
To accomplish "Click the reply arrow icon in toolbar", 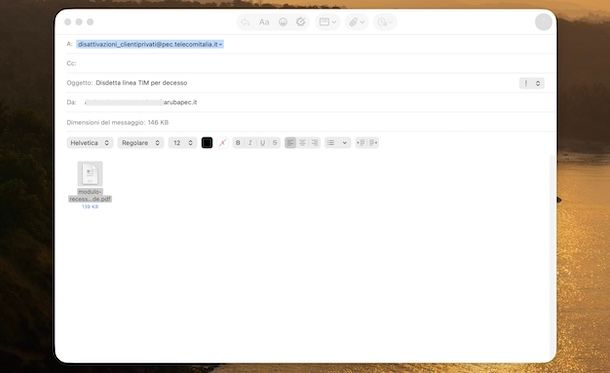I will click(x=245, y=22).
